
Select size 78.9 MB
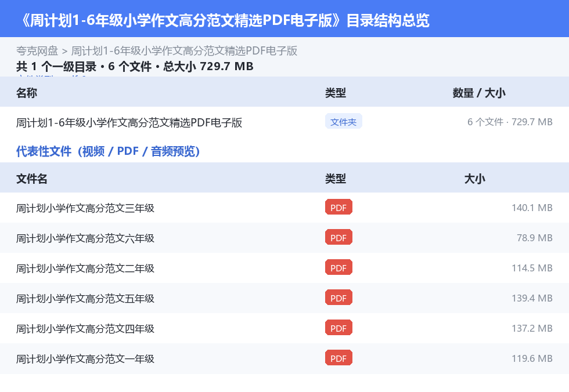(x=535, y=238)
